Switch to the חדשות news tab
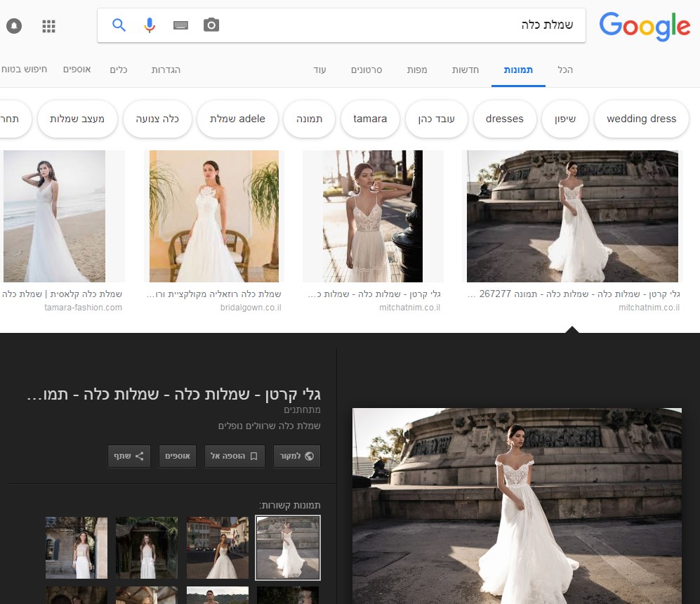This screenshot has height=604, width=700. pyautogui.click(x=464, y=70)
